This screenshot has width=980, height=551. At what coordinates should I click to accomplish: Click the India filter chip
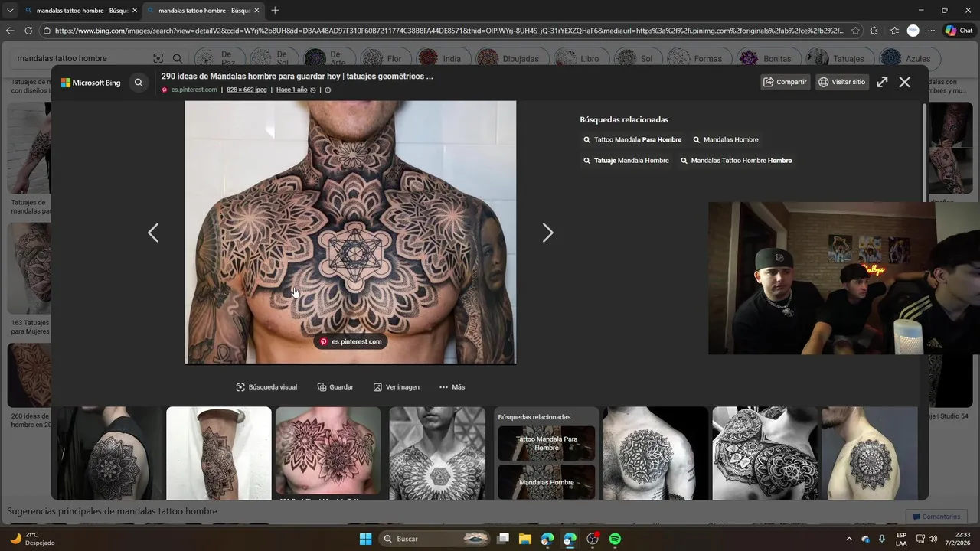pos(443,58)
